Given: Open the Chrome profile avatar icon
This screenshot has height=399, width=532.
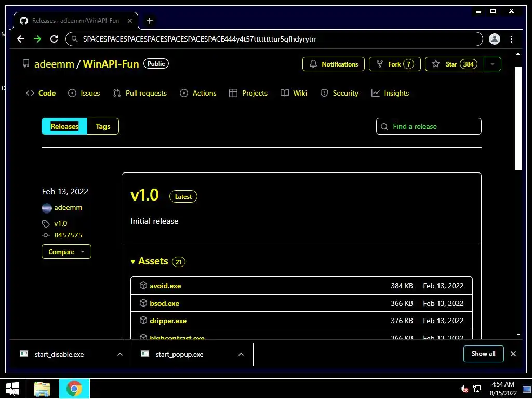Looking at the screenshot, I should coord(495,39).
